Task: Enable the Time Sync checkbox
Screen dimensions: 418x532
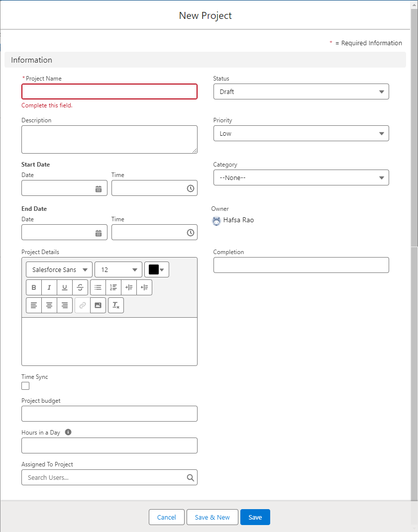Action: click(x=25, y=386)
